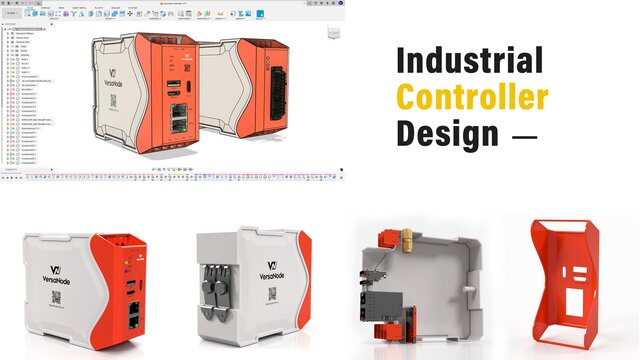This screenshot has width=640, height=360.
Task: Open the DESIGN workspace dropdown
Action: [12, 13]
